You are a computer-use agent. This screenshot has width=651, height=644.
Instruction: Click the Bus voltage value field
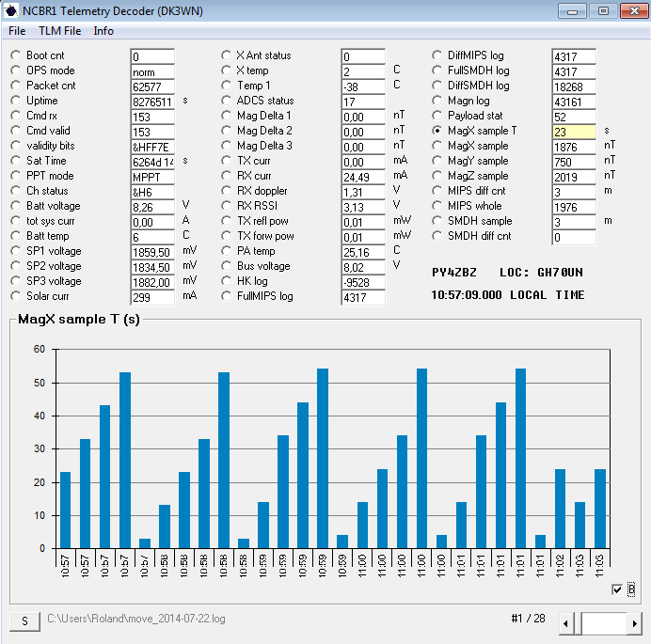point(363,268)
